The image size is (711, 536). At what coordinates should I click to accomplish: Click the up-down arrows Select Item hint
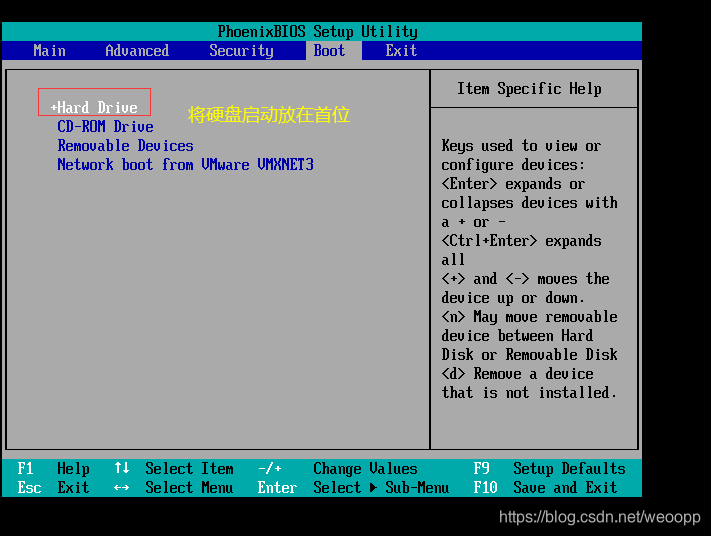pos(174,468)
